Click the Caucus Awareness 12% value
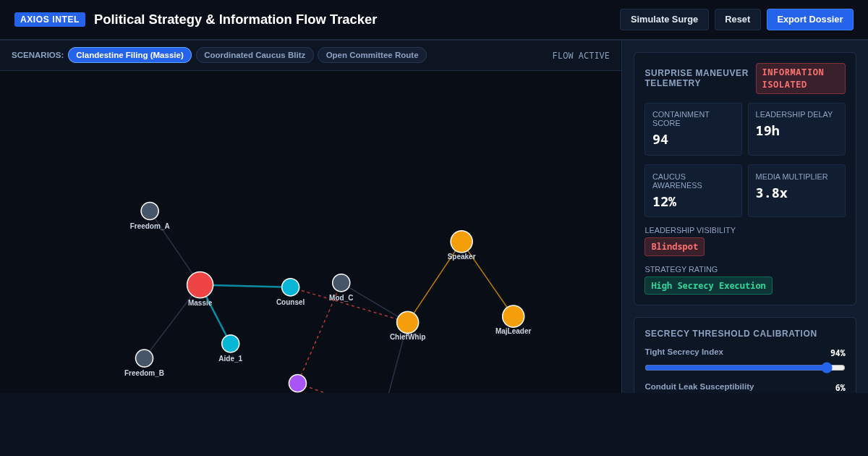The height and width of the screenshot is (456, 868). (x=664, y=202)
